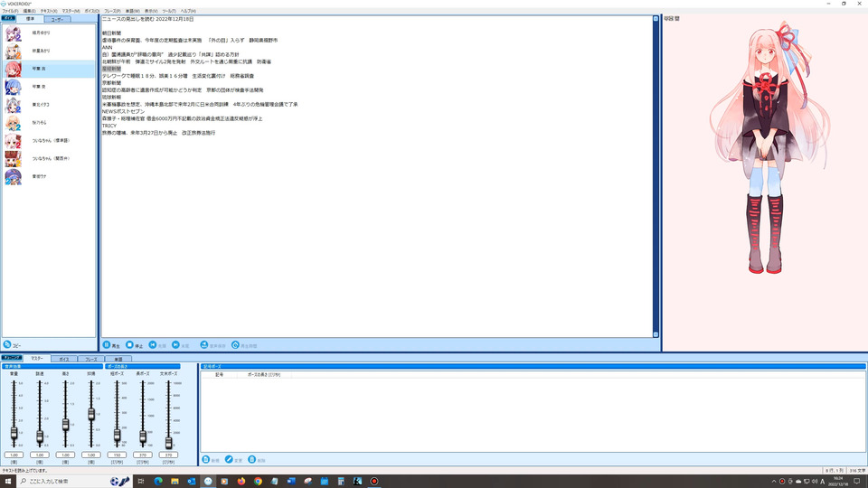Open the テキスト menu
This screenshot has width=868, height=488.
pyautogui.click(x=49, y=11)
